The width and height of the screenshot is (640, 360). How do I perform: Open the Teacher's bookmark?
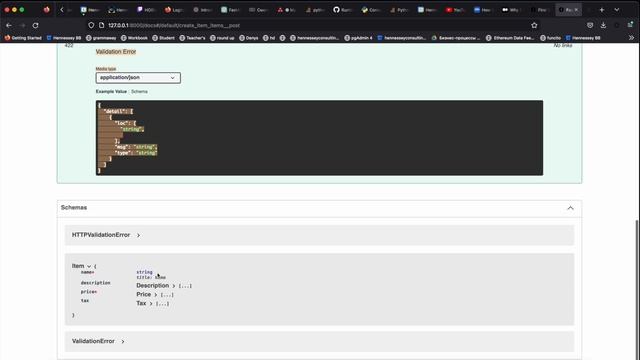[x=192, y=38]
